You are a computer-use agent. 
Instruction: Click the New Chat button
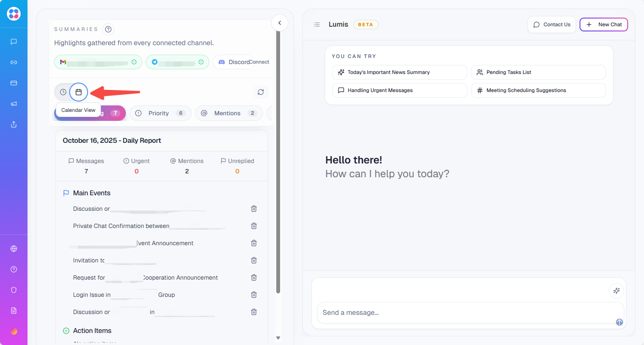604,25
